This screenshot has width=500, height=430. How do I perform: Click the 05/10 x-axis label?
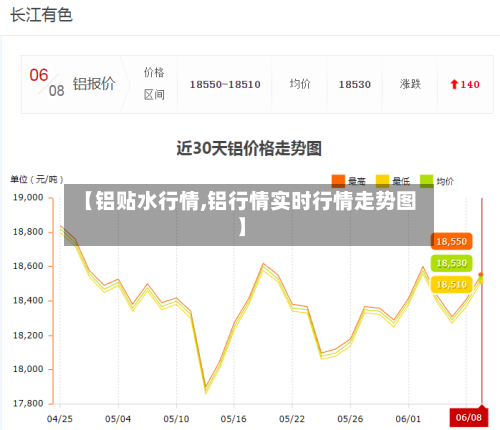pos(176,419)
